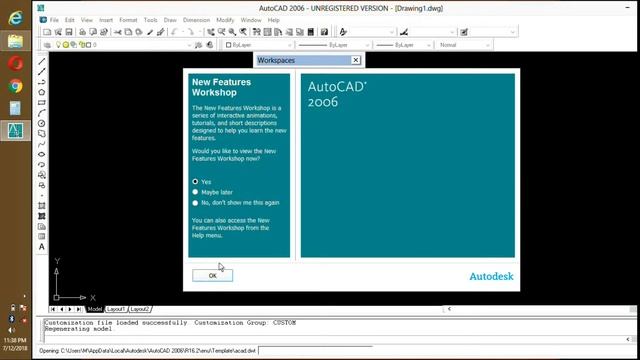Select the Maybe later radio button
This screenshot has height=360, width=640.
click(x=195, y=192)
